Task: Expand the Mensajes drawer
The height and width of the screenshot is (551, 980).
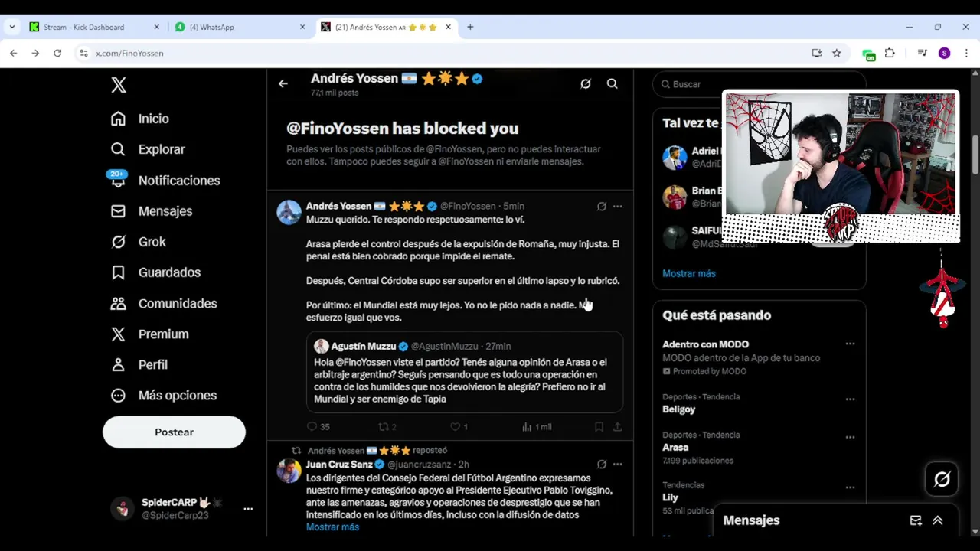Action: click(x=938, y=520)
